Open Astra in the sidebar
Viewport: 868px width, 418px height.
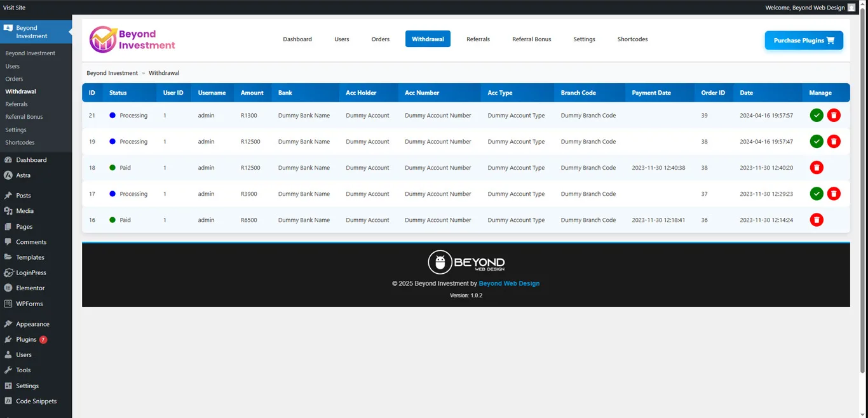point(23,175)
